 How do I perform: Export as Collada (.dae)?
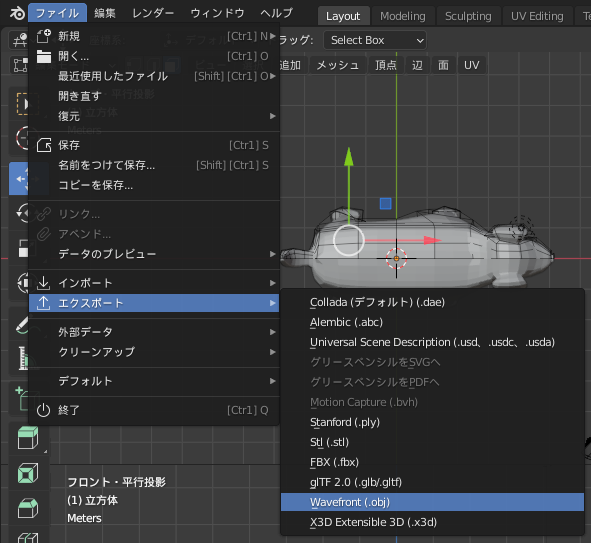[x=432, y=302]
